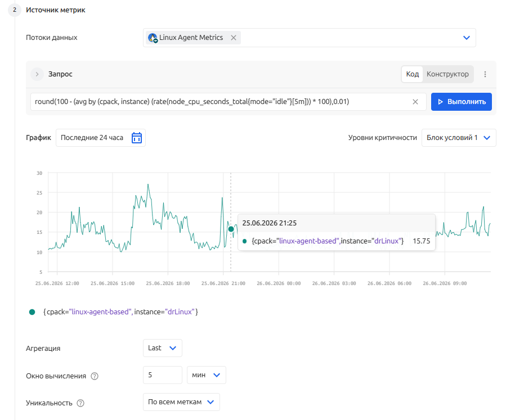Open the По всем меткам dropdown

(x=181, y=402)
